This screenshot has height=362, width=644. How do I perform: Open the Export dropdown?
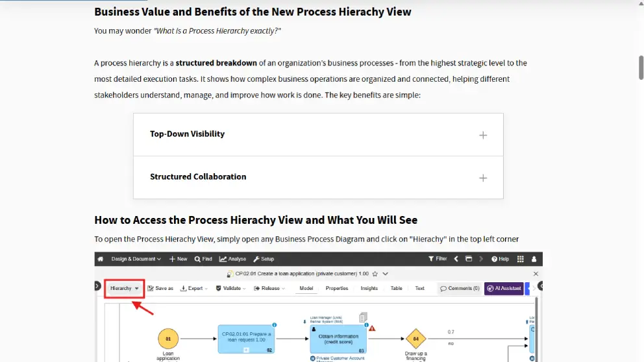coord(194,288)
